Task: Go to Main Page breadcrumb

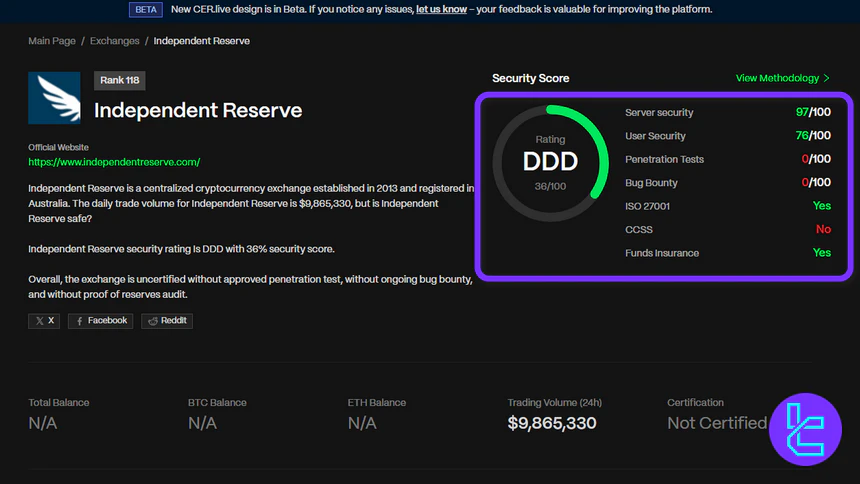Action: [x=52, y=41]
